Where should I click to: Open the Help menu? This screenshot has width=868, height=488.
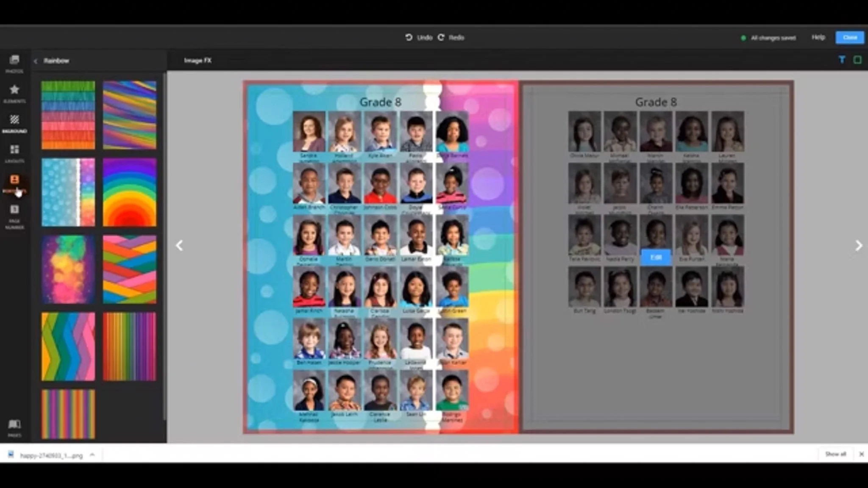818,37
